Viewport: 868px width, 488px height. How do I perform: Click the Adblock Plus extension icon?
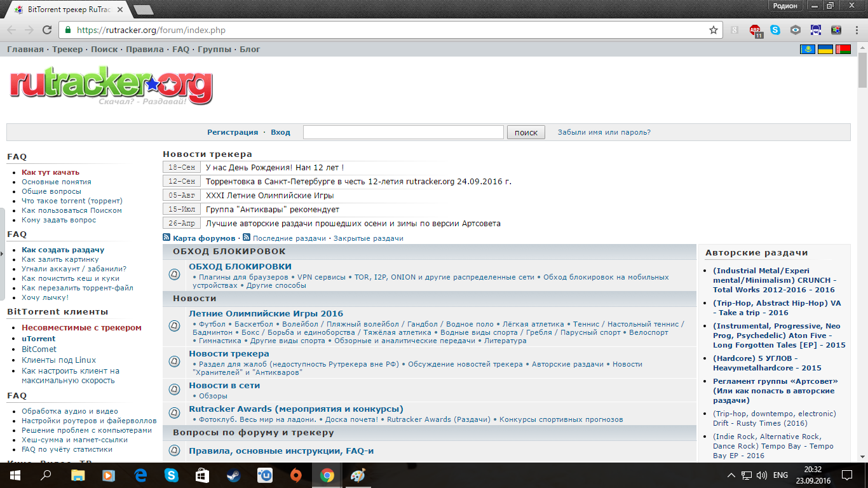click(x=756, y=30)
